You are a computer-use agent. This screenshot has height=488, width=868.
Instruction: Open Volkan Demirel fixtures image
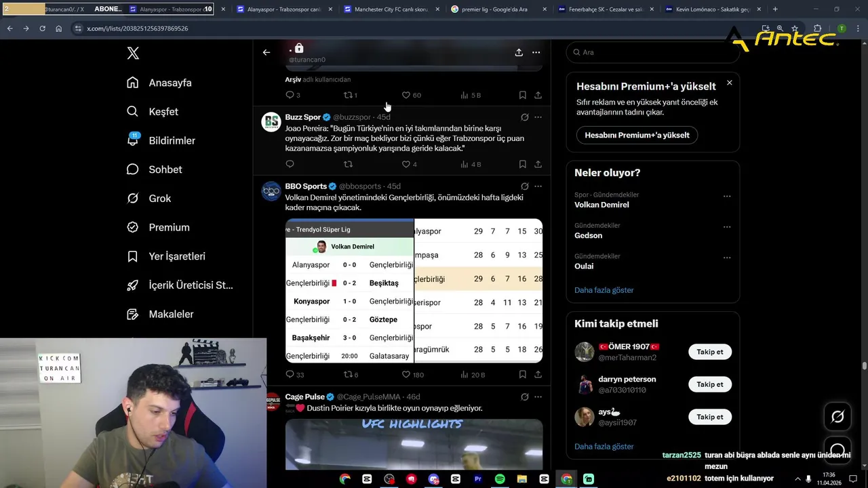coord(349,291)
